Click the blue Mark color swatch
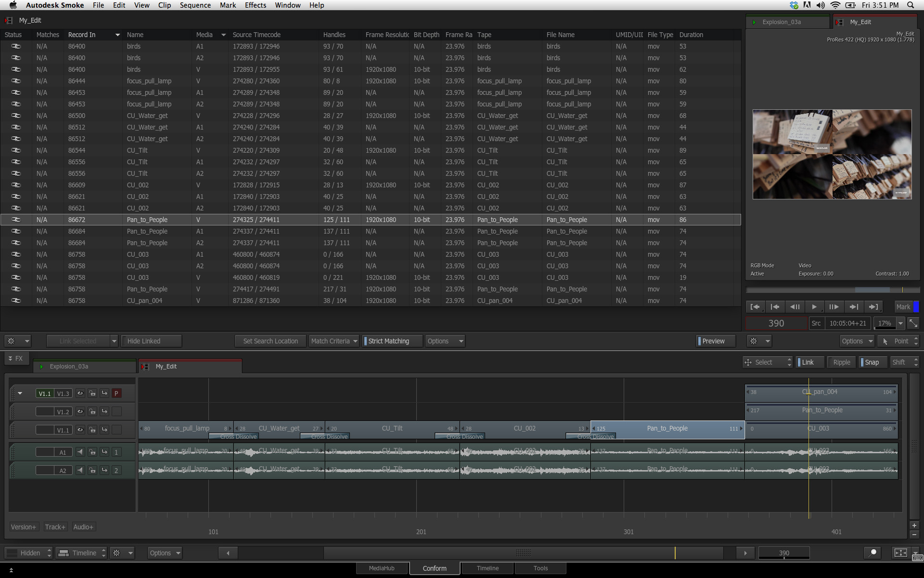Image resolution: width=924 pixels, height=578 pixels. coord(916,307)
